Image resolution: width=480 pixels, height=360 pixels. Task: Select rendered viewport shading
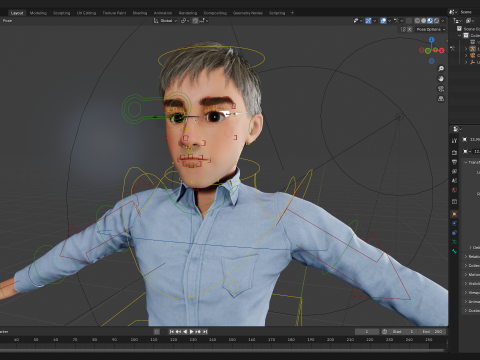click(x=436, y=21)
